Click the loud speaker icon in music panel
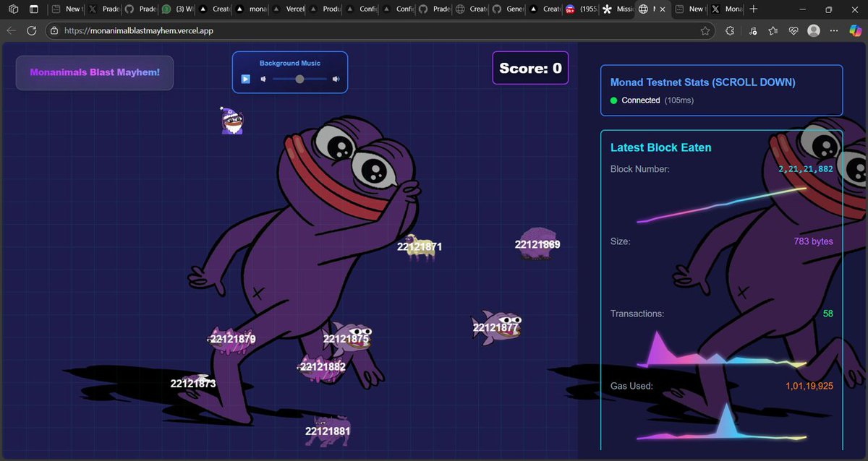The height and width of the screenshot is (461, 868). [336, 79]
